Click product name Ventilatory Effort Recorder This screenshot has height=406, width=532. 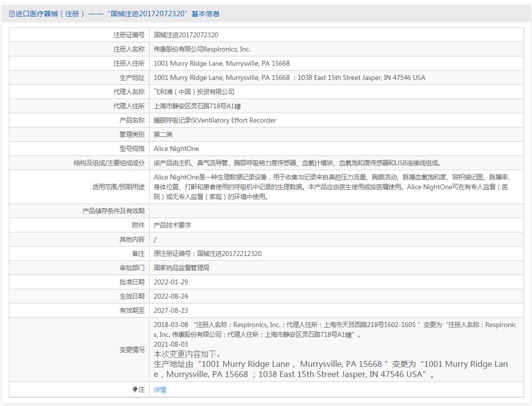(x=236, y=121)
